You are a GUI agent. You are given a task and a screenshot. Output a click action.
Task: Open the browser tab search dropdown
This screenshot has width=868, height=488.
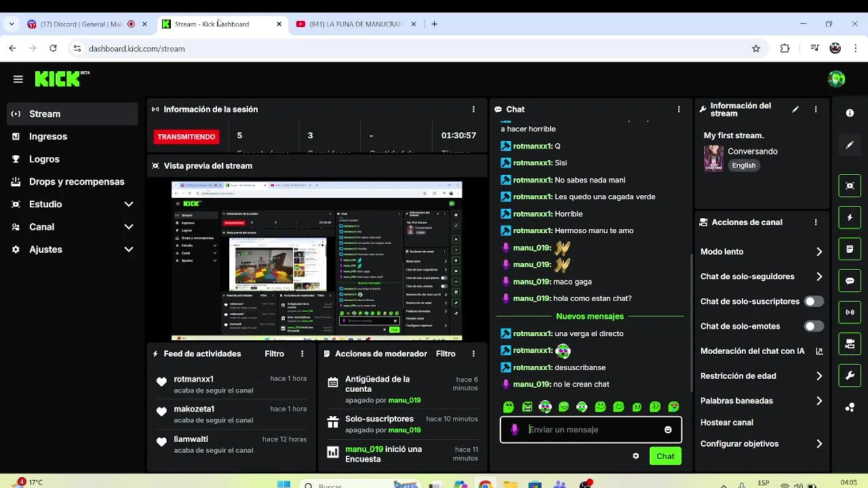pyautogui.click(x=12, y=24)
